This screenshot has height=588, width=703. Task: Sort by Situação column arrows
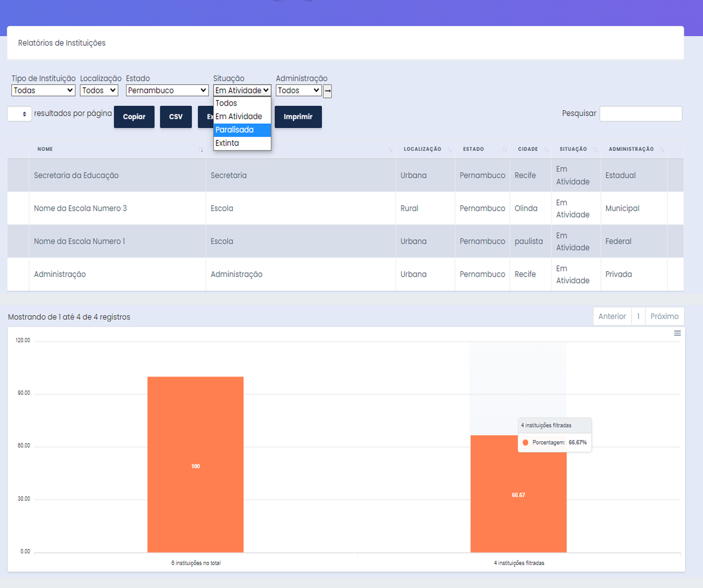pos(595,149)
